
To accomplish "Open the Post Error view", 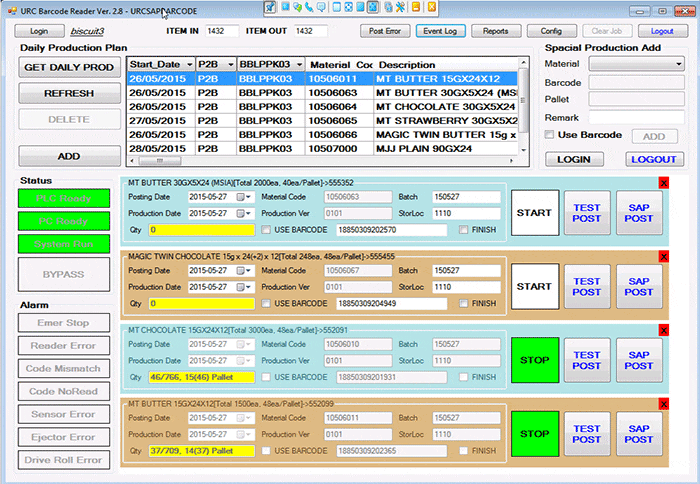I will 385,31.
